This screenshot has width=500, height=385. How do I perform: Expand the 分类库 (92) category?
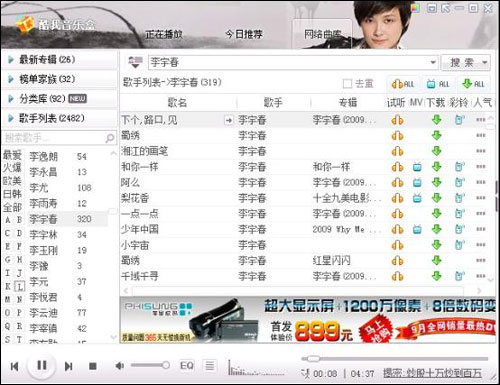click(x=60, y=99)
